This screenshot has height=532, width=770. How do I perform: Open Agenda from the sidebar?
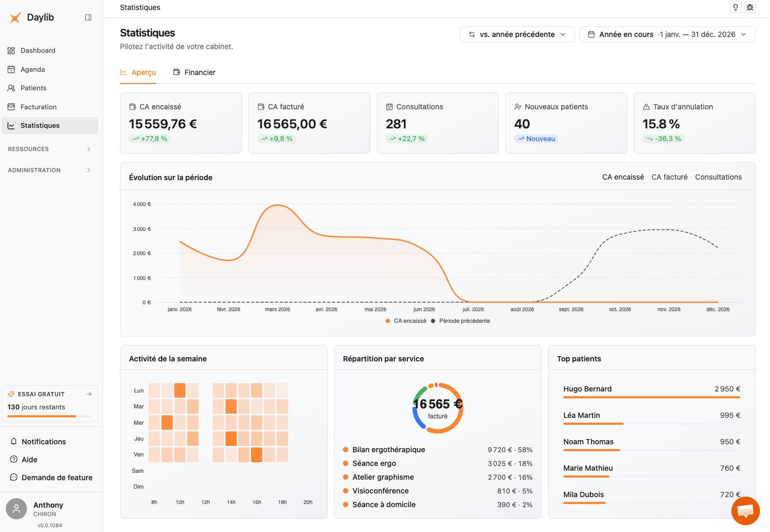pyautogui.click(x=50, y=69)
